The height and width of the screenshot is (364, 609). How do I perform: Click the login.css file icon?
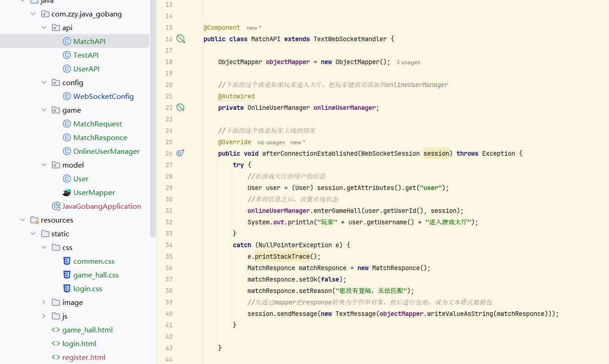point(66,288)
